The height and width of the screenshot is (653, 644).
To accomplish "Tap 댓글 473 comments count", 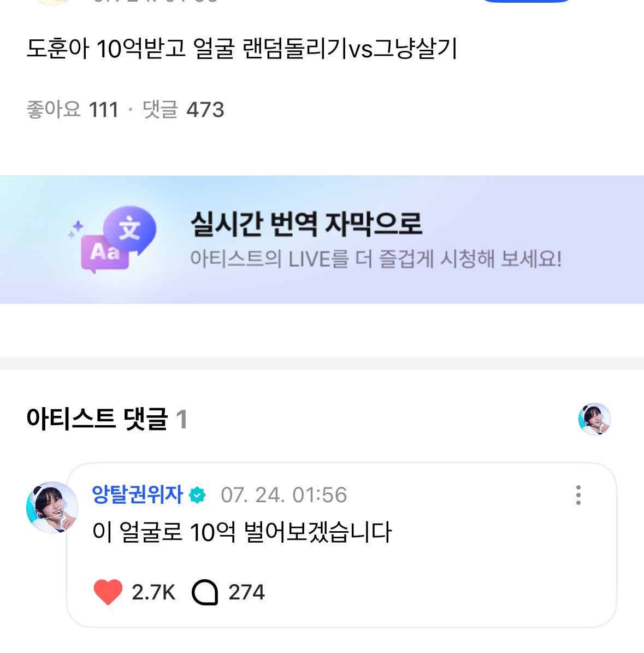I will 184,109.
